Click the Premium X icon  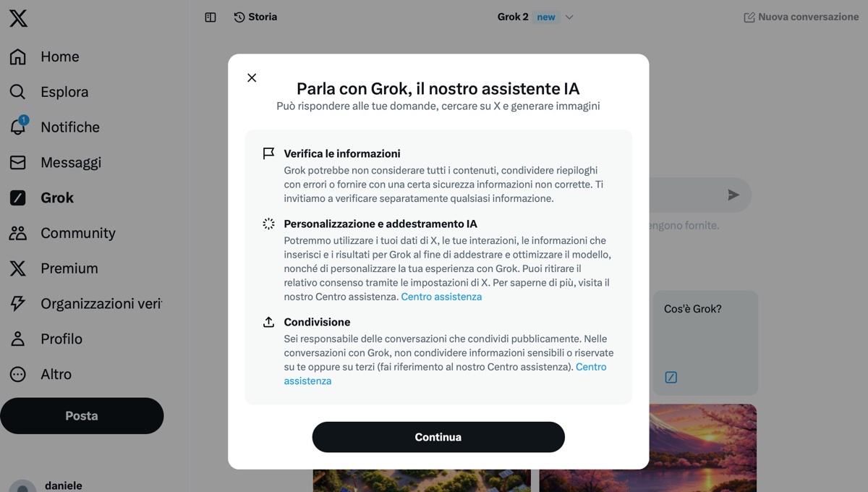17,268
